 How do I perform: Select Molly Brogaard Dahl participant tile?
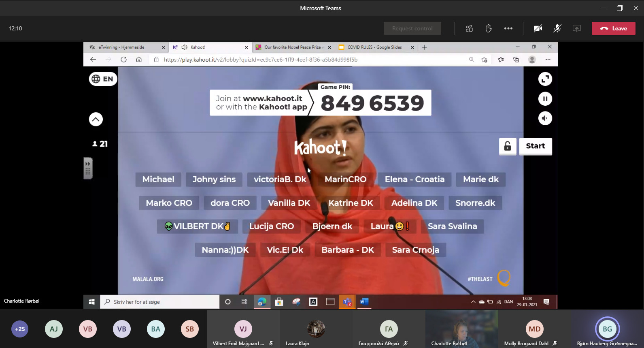(x=534, y=329)
